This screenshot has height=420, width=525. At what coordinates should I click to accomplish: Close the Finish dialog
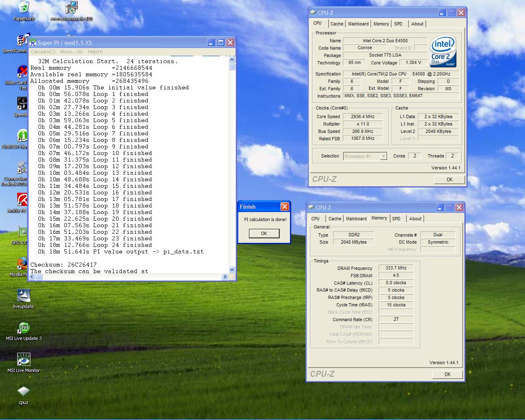[285, 207]
